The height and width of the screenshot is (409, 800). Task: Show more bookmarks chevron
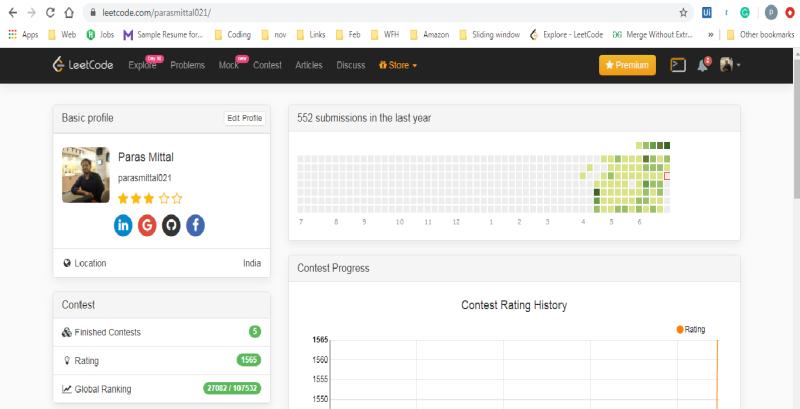[710, 35]
